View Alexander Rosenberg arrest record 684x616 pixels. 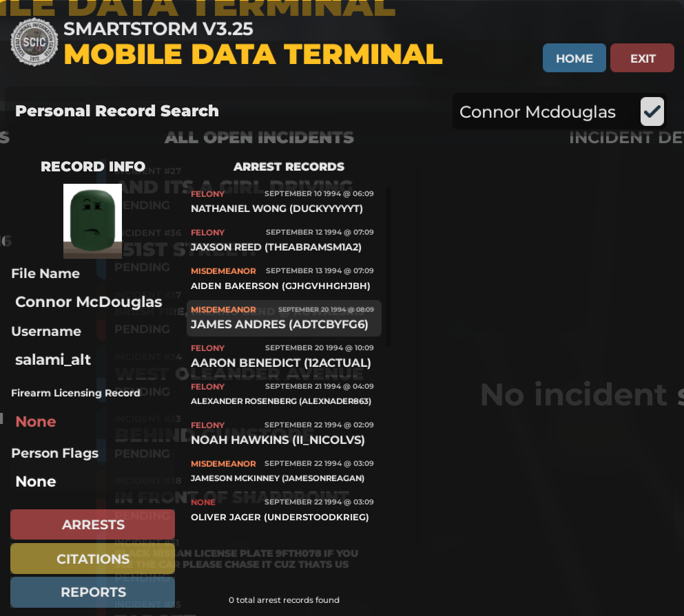(282, 394)
